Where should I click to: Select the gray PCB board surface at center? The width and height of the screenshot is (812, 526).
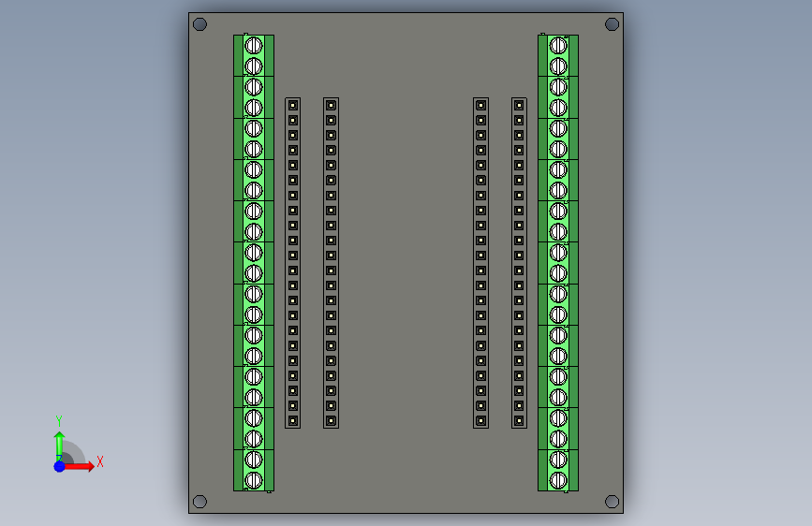point(406,263)
